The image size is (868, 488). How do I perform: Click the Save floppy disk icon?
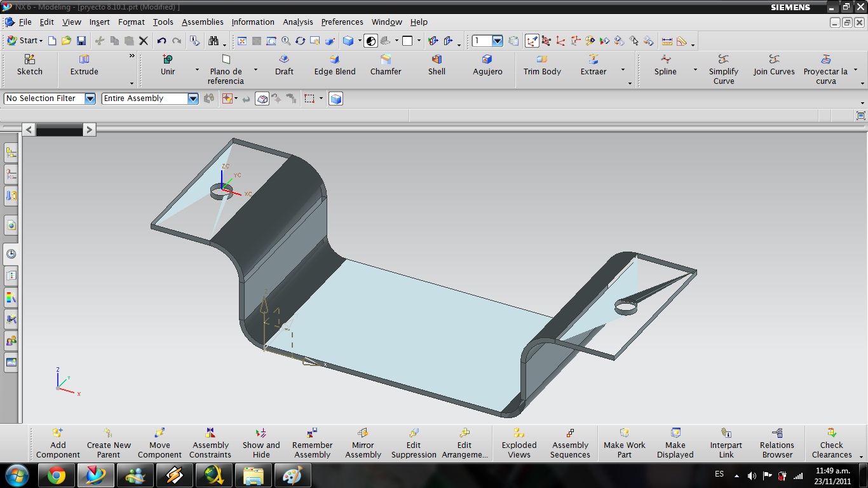[x=81, y=41]
